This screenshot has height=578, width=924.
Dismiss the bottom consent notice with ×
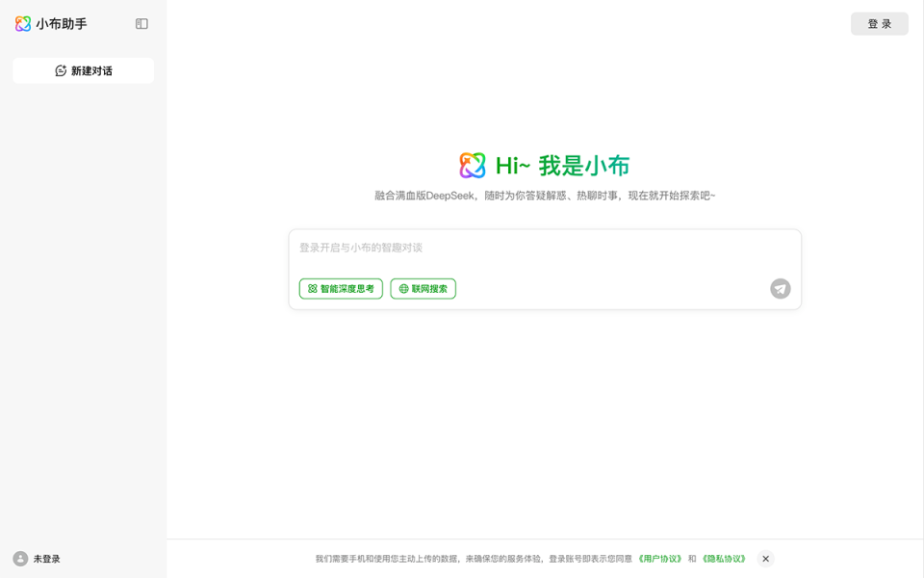click(x=765, y=559)
